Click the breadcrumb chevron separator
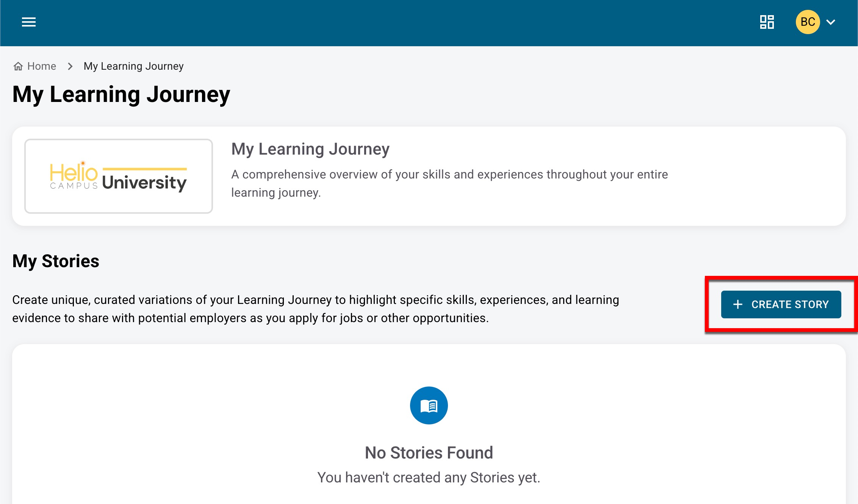Image resolution: width=858 pixels, height=504 pixels. pyautogui.click(x=70, y=67)
